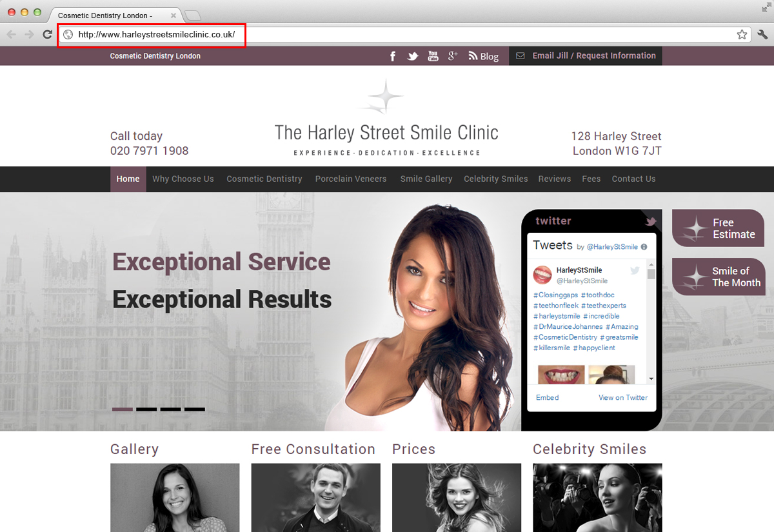Select the third hero slider indicator
Viewport: 774px width, 532px height.
coord(170,409)
